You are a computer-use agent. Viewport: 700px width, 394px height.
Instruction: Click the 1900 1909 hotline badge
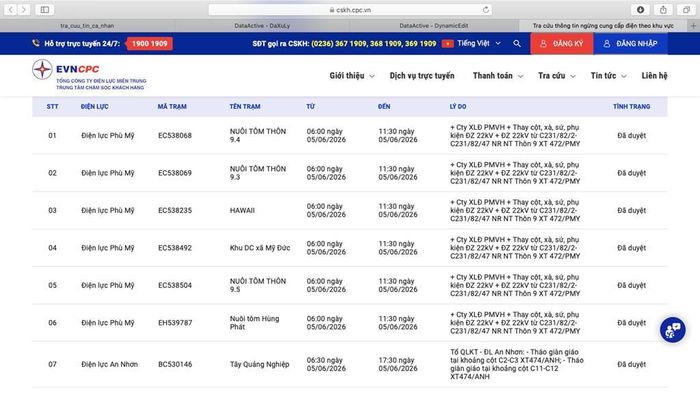[x=150, y=44]
